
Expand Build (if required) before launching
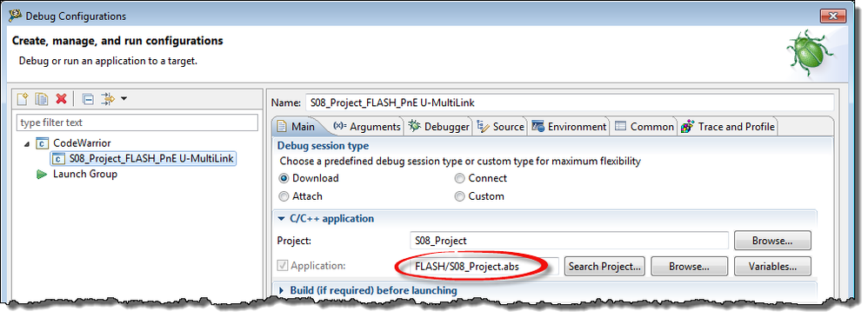tap(368, 290)
